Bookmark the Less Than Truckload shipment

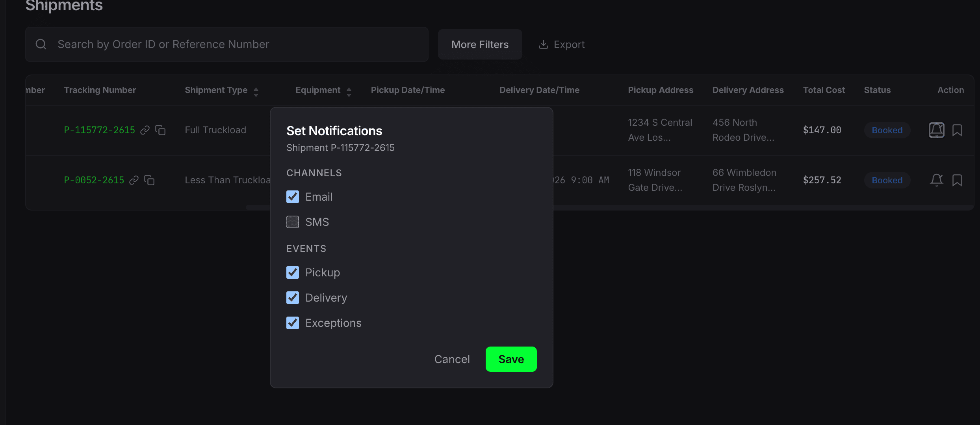958,180
